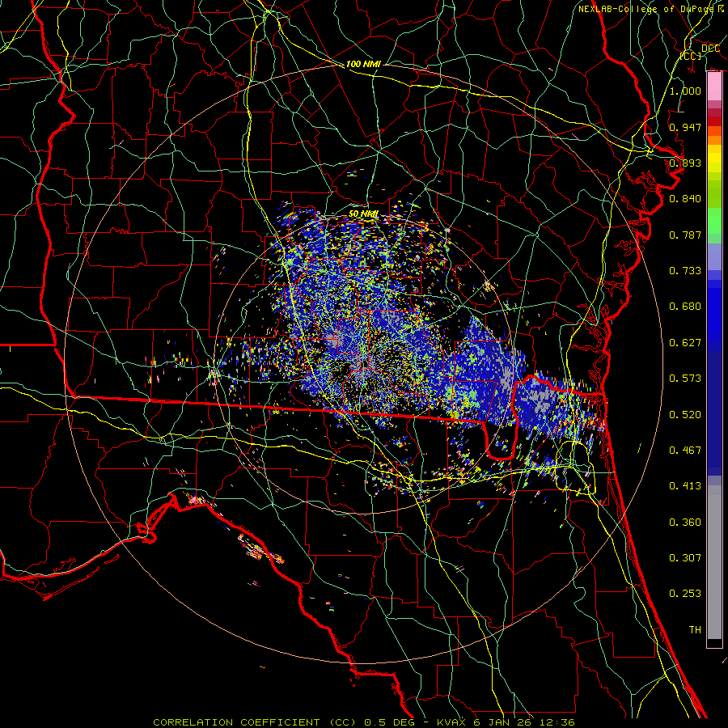Click the 0.573 colorbar value

coord(685,379)
